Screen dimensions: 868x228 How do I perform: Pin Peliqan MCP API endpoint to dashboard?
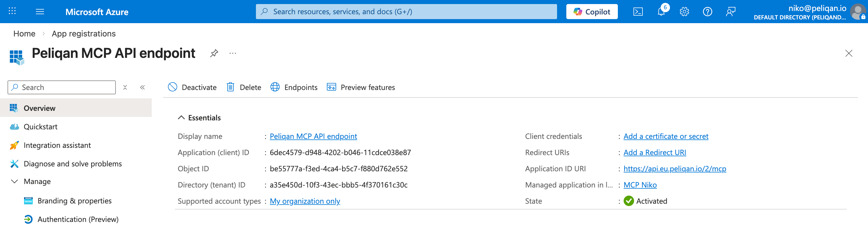[214, 53]
